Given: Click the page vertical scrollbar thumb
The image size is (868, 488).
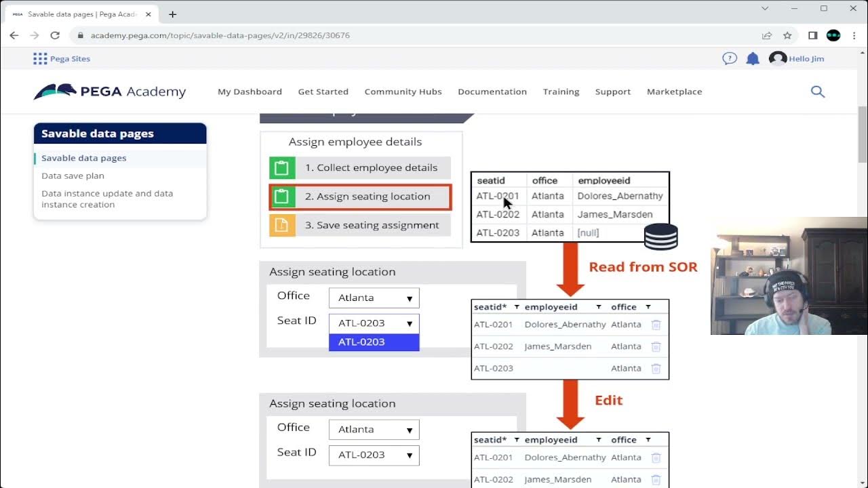Looking at the screenshot, I should [863, 134].
